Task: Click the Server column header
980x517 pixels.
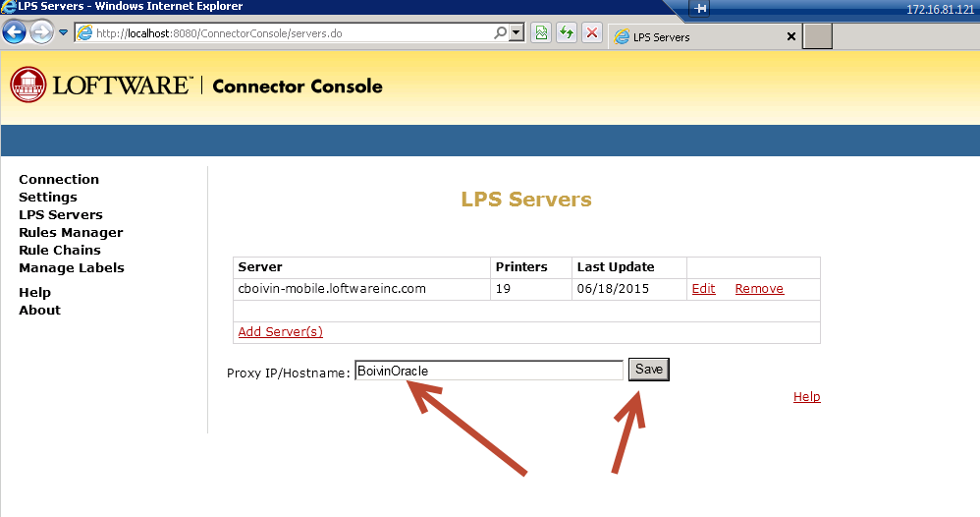Action: 362,267
